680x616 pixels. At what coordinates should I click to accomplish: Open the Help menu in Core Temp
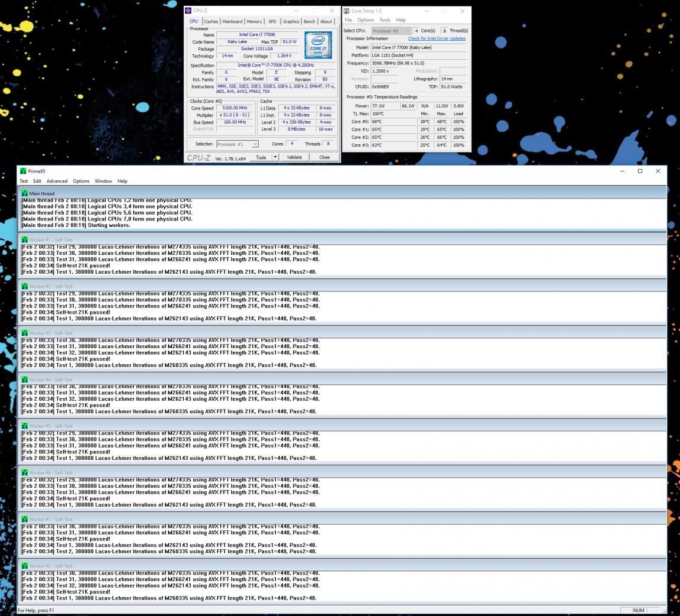click(401, 20)
